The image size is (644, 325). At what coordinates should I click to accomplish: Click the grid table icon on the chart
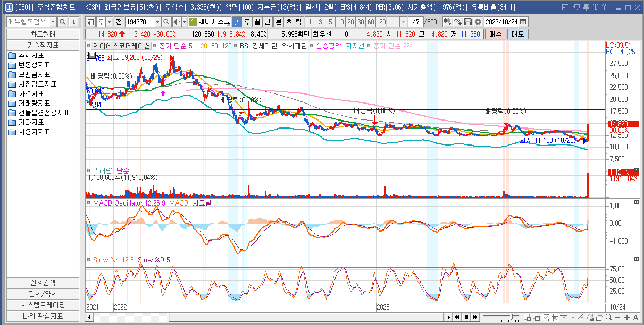(91, 56)
